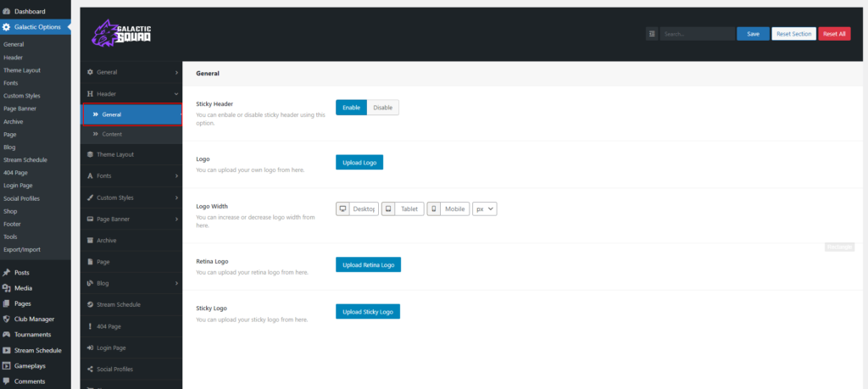
Task: Click the Tournaments gamepad icon
Action: [x=6, y=335]
